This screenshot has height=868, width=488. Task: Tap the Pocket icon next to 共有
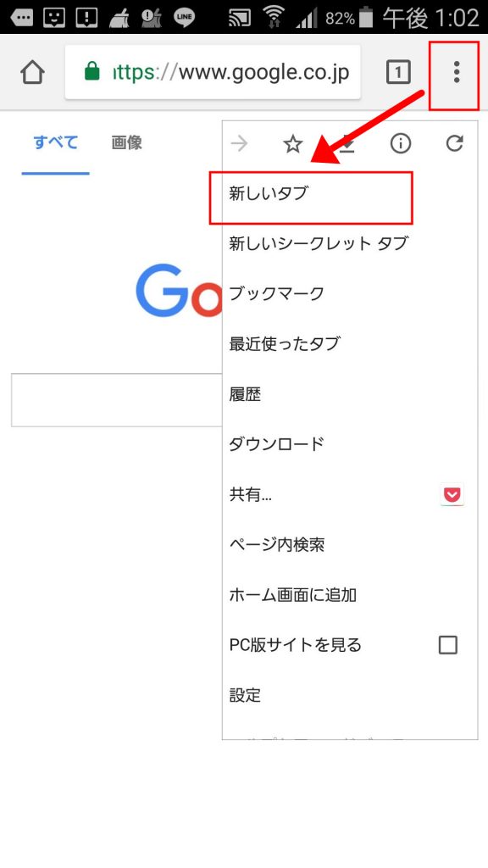pos(452,494)
